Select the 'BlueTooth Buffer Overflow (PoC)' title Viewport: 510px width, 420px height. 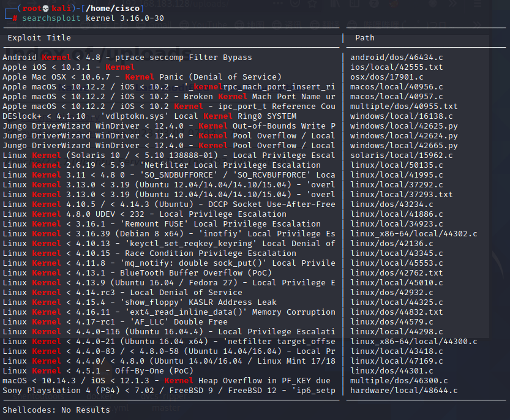click(x=137, y=272)
